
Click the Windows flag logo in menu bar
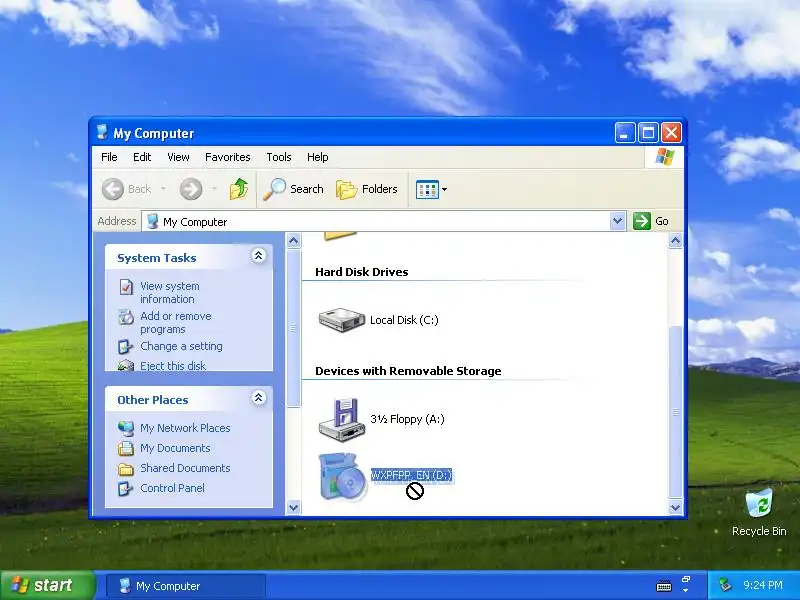[664, 157]
